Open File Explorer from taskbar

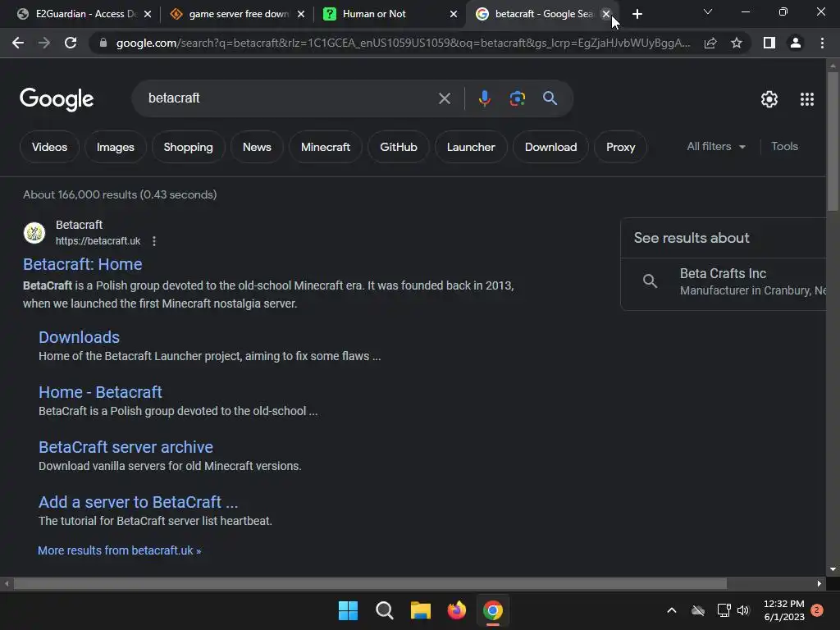tap(421, 610)
